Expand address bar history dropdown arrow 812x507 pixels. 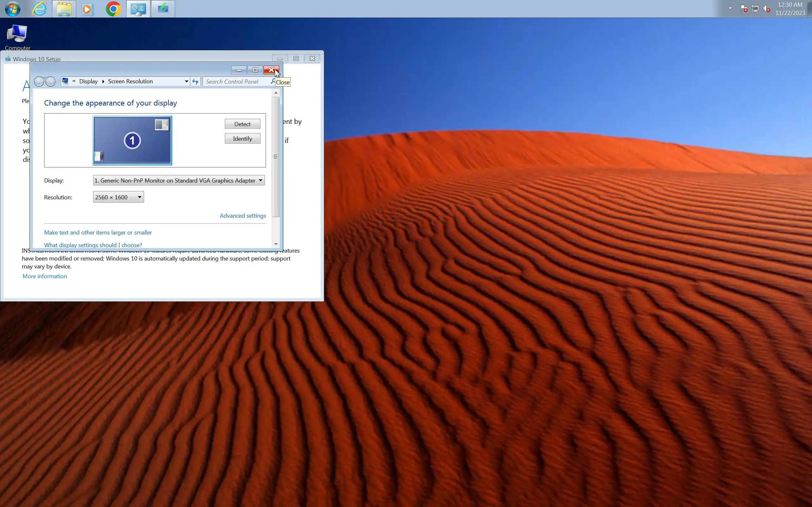click(186, 81)
